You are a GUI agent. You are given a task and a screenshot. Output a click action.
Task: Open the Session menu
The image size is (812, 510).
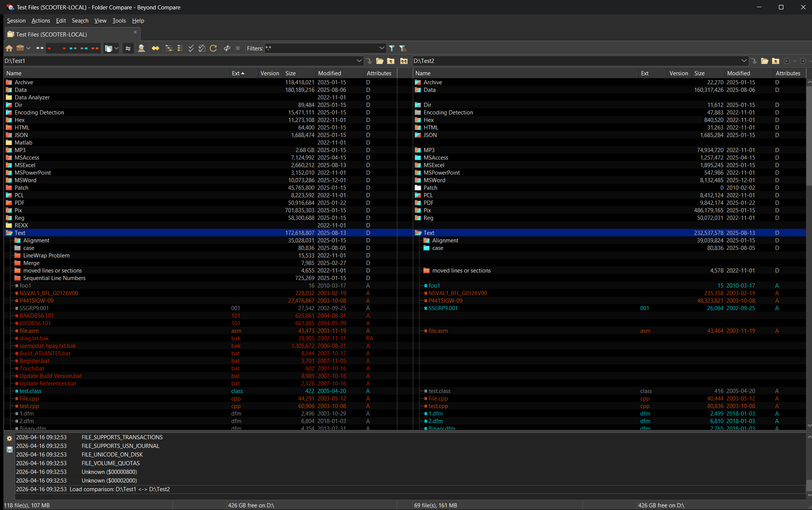[x=16, y=21]
